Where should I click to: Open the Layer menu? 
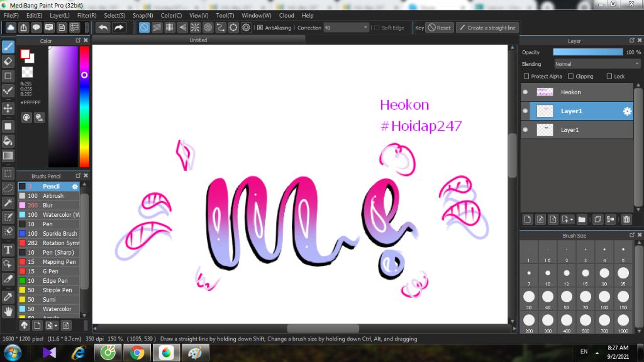coord(60,15)
